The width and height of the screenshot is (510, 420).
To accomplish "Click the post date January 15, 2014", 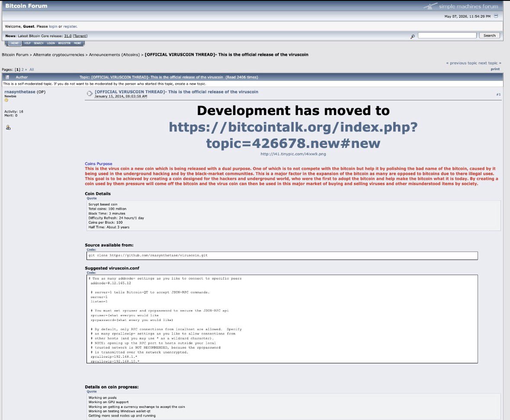I will [121, 96].
